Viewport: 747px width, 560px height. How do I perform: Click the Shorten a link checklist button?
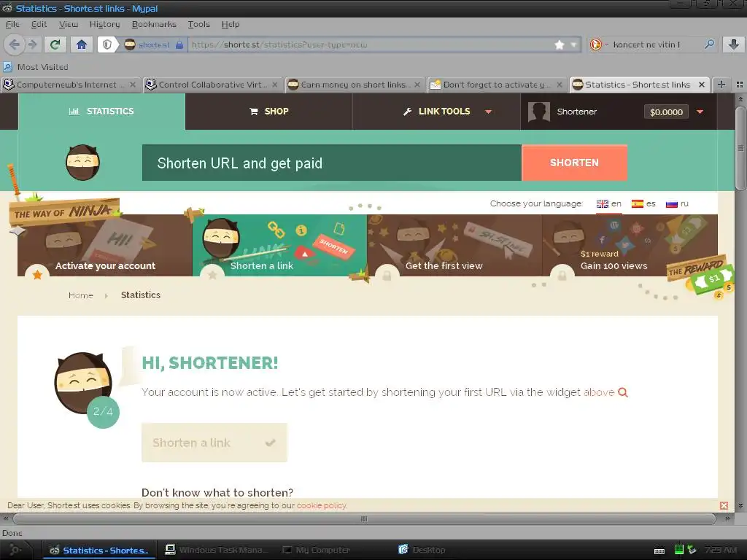(214, 443)
